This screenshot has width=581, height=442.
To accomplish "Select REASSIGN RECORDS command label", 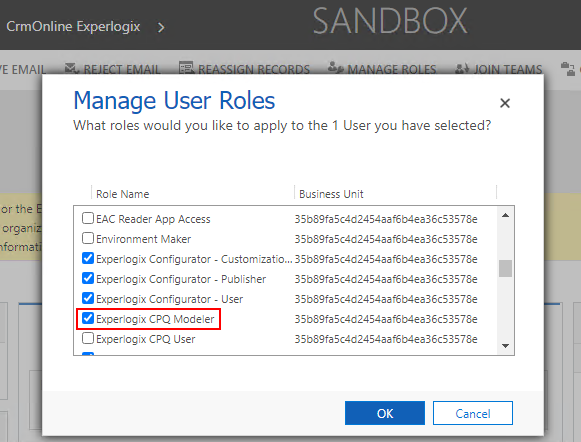I will pyautogui.click(x=254, y=69).
